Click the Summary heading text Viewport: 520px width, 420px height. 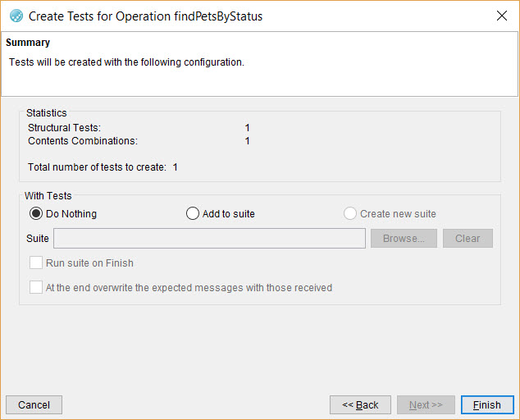(x=28, y=43)
